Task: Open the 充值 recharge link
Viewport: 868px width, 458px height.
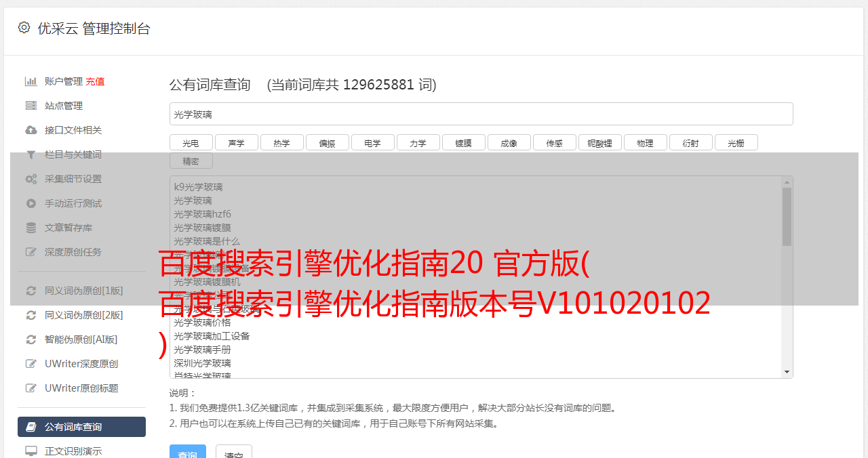Action: [x=95, y=81]
